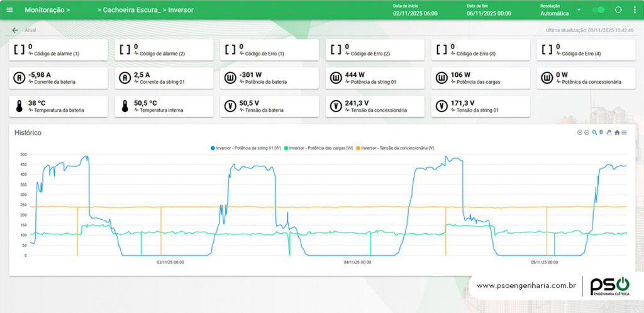Click the orange Tensão da concessionária legend marker
644x313 pixels.
coord(358,147)
